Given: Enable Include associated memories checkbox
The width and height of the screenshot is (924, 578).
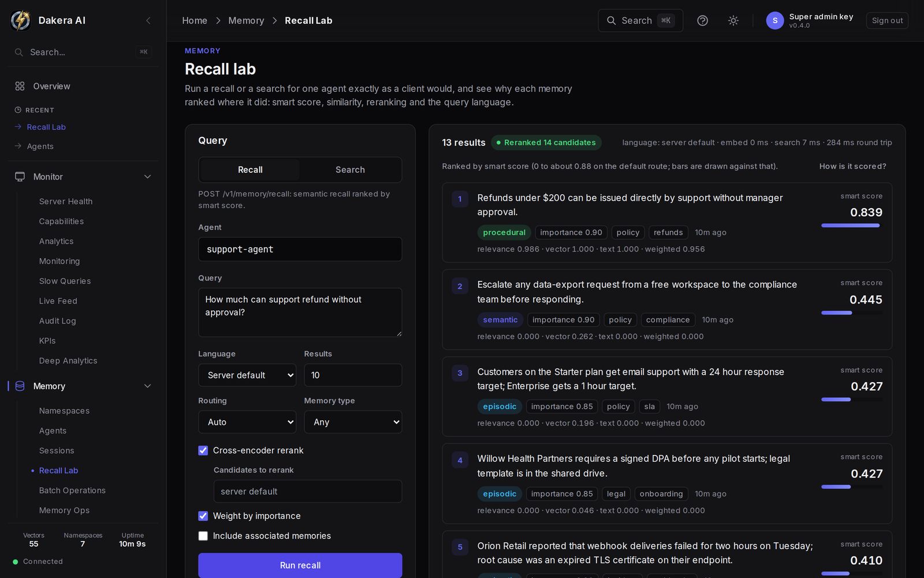Looking at the screenshot, I should [203, 536].
